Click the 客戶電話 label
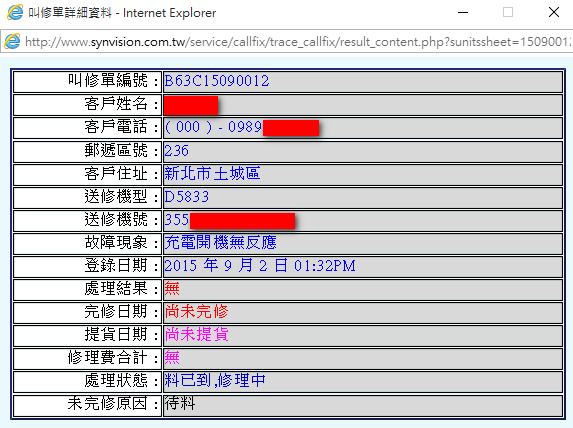Viewport: 573px width, 428px height. (x=122, y=127)
